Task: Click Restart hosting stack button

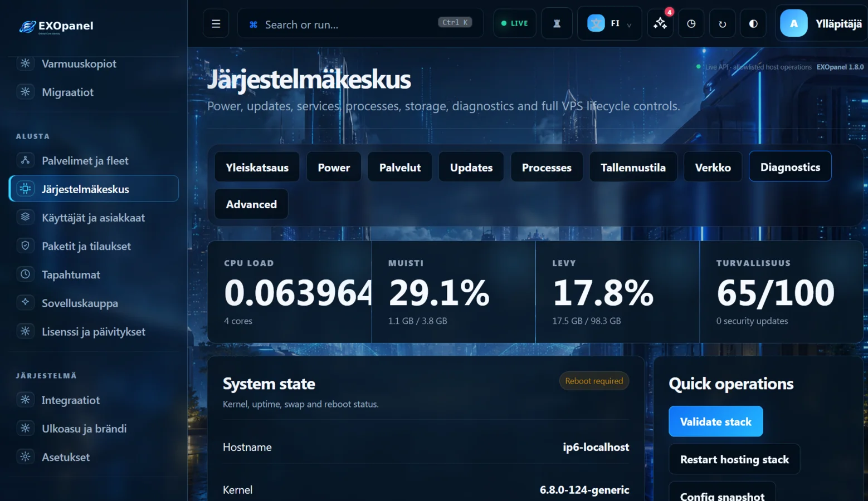Action: click(x=734, y=459)
